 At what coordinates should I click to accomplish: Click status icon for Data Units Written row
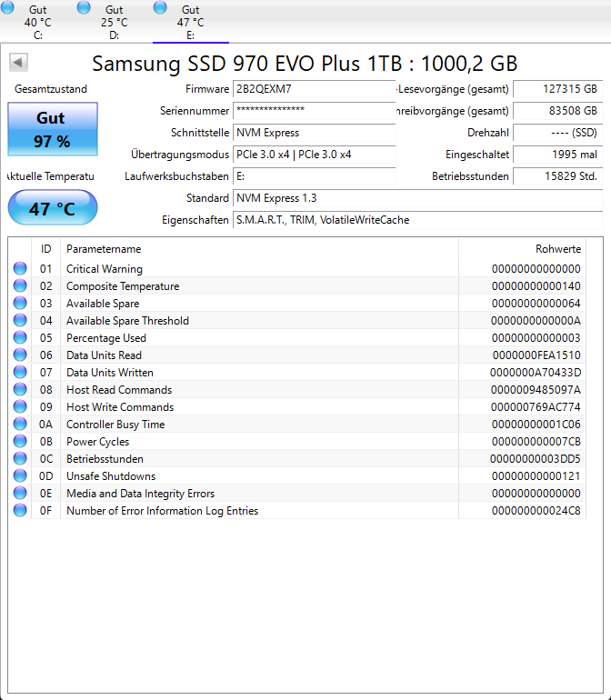[20, 372]
